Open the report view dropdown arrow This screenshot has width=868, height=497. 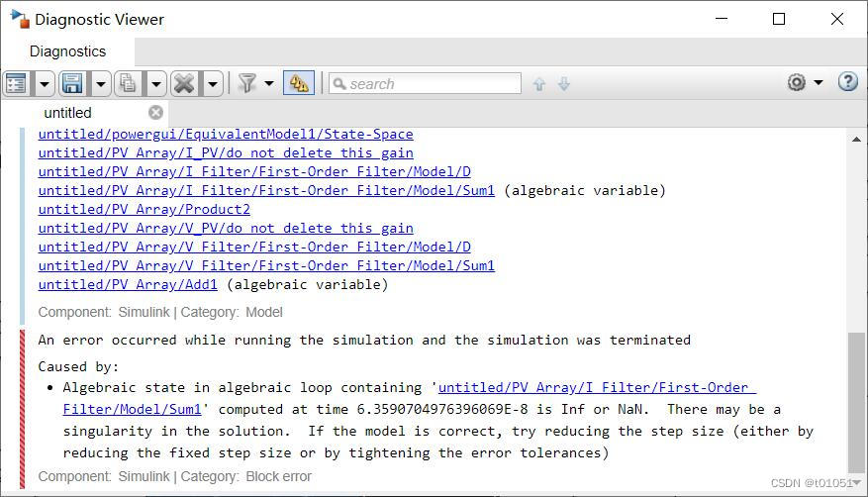coord(45,84)
